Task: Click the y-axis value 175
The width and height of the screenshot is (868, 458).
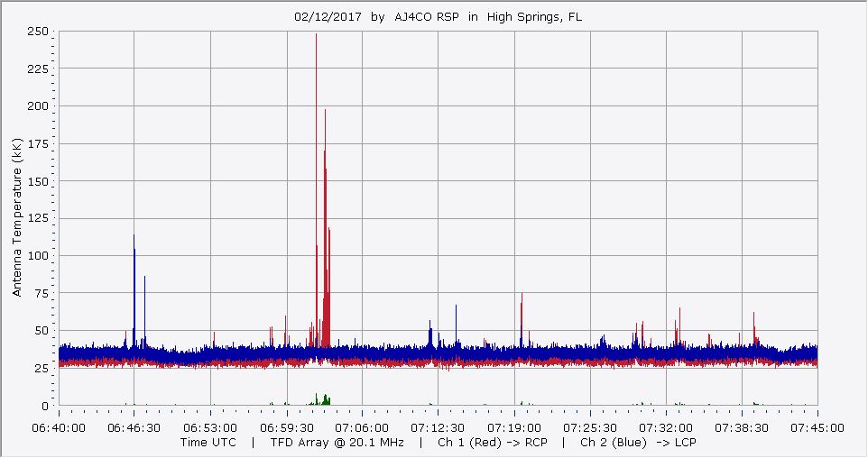Action: [x=38, y=144]
